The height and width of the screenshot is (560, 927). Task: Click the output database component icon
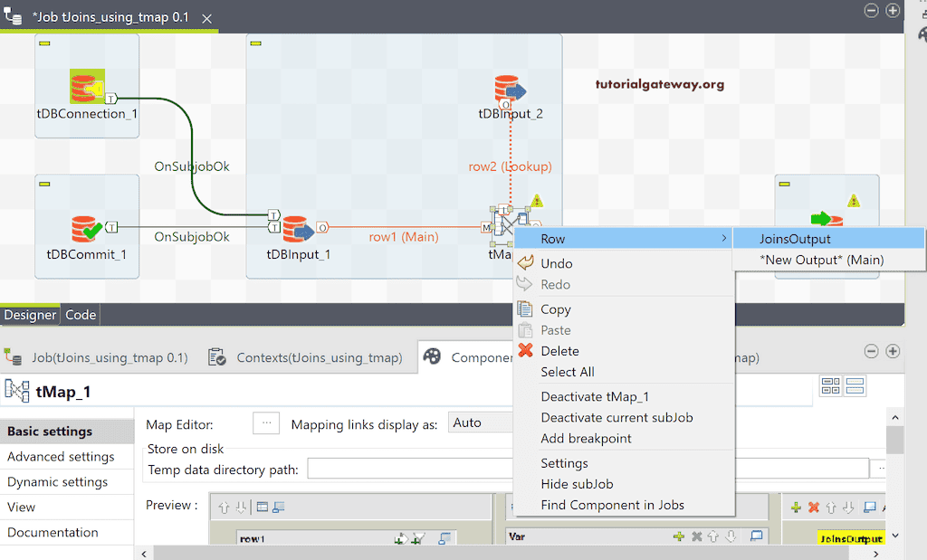(826, 219)
